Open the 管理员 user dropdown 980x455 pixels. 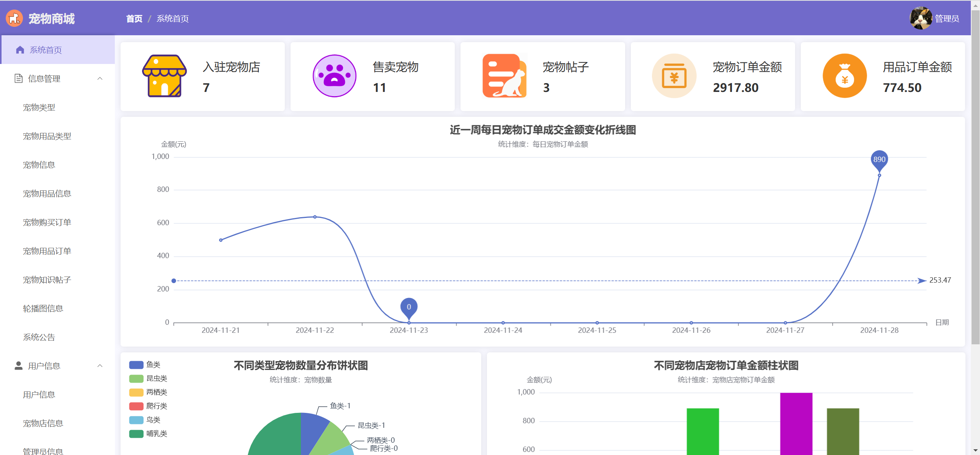(x=947, y=18)
